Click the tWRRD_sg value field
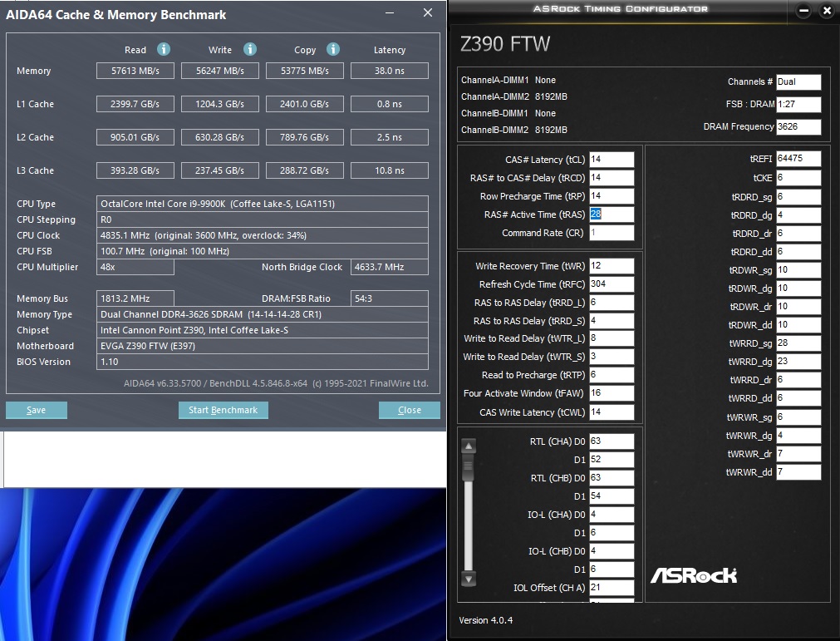Image resolution: width=840 pixels, height=641 pixels. [x=798, y=343]
